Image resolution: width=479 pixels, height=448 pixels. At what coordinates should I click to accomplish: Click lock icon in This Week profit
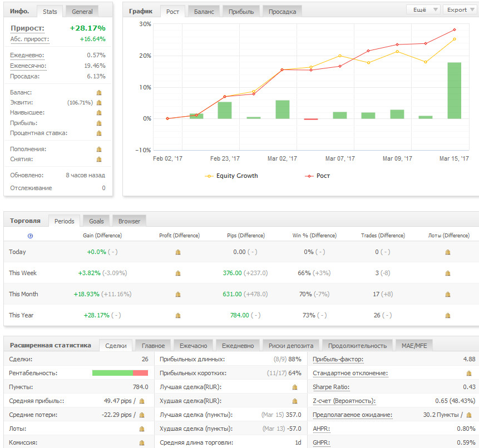(x=178, y=273)
